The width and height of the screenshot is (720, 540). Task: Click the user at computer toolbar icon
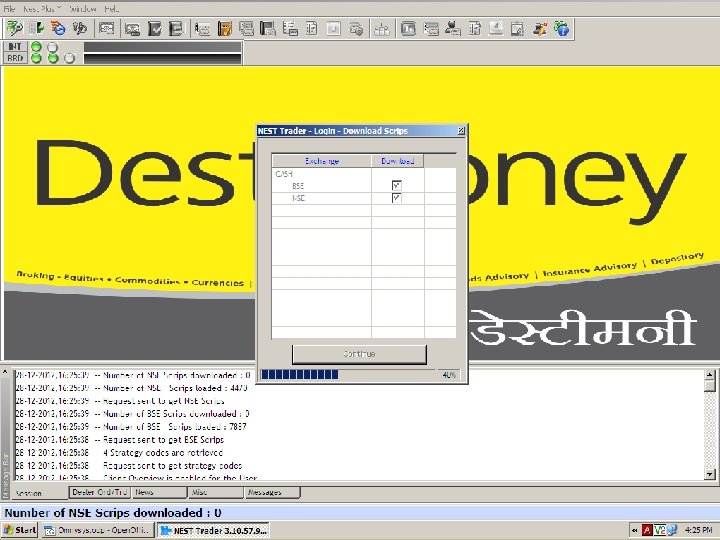click(x=452, y=29)
